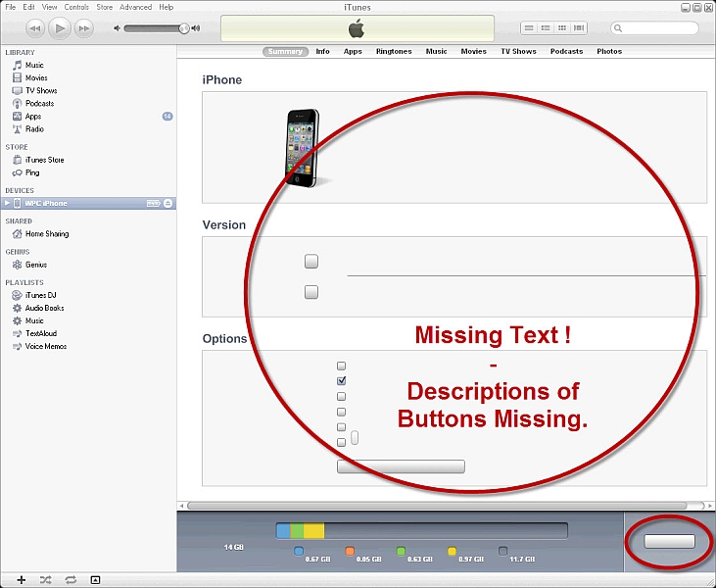Switch to album list view mode
Image resolution: width=716 pixels, height=588 pixels.
546,28
